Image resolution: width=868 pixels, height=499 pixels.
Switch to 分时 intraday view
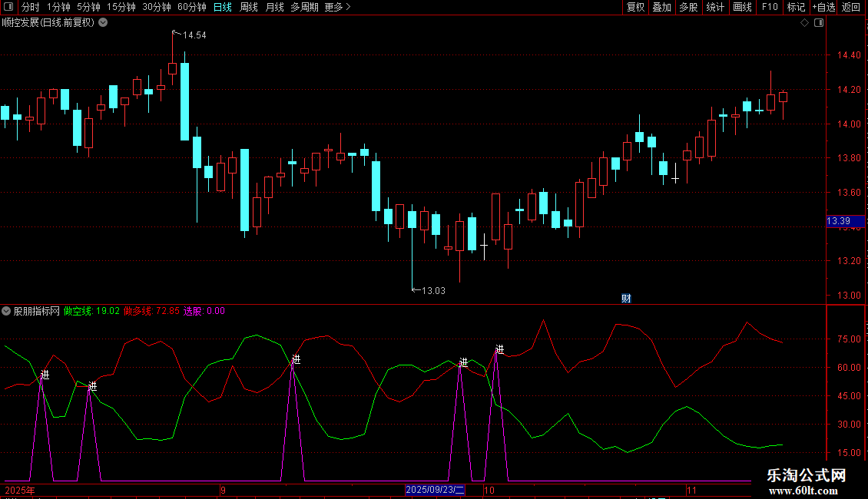coord(31,7)
